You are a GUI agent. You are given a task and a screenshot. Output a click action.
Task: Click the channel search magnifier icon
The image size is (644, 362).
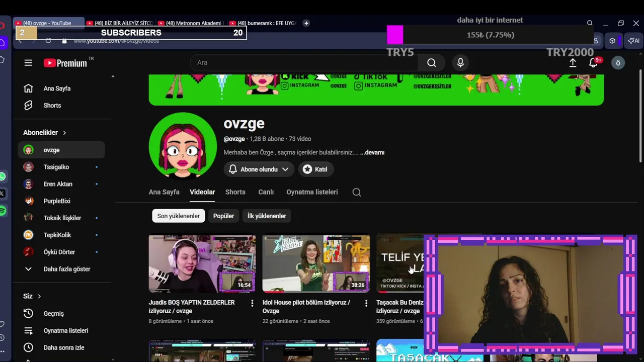357,192
